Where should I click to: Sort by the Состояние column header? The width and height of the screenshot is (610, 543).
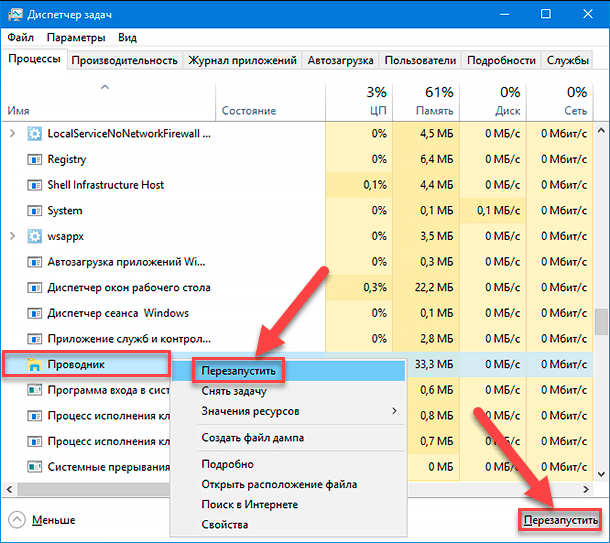click(270, 102)
